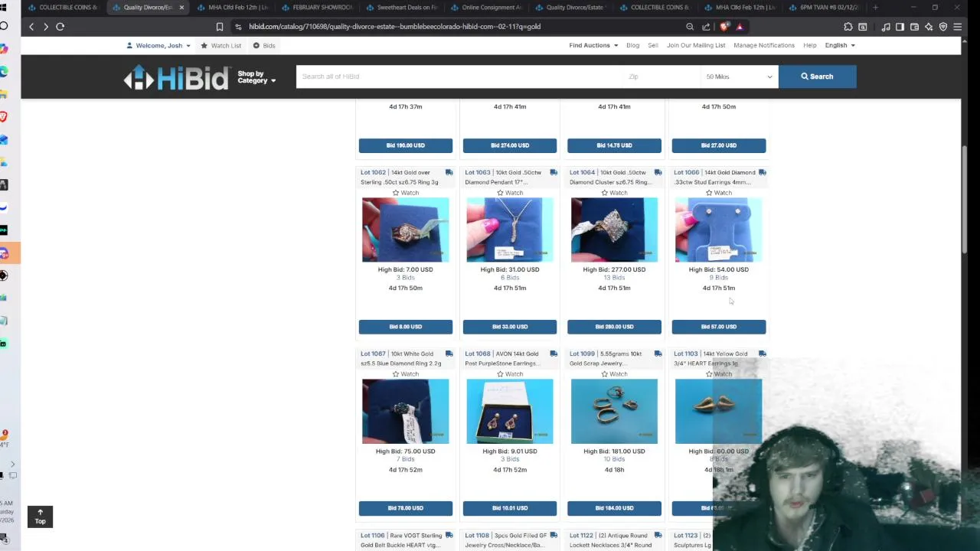
Task: Click the HiBid logo
Action: pos(176,77)
